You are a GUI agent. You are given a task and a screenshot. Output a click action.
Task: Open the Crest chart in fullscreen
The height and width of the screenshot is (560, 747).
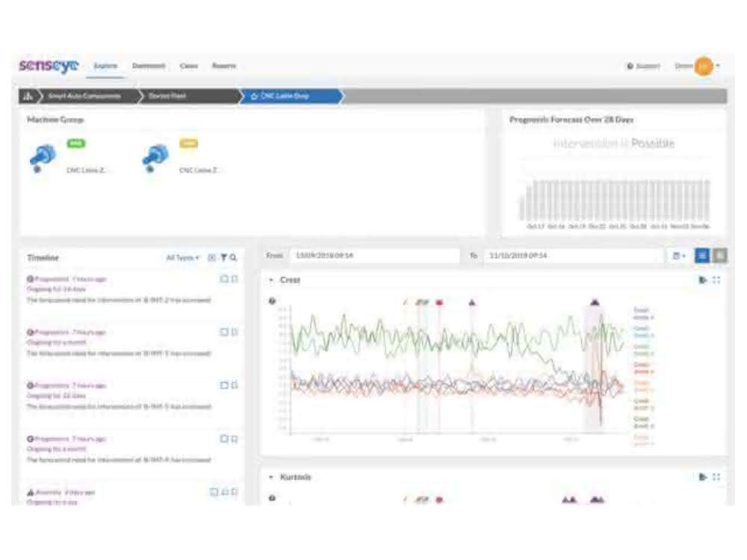coord(716,280)
